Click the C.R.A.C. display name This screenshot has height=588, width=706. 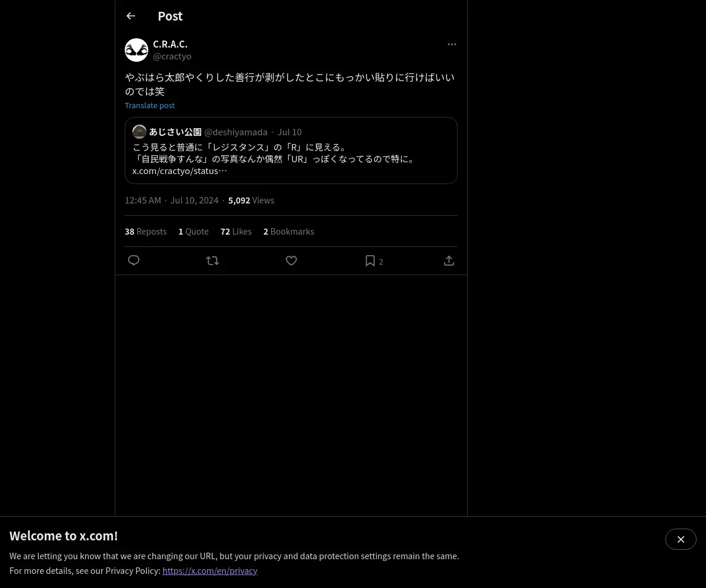(x=170, y=44)
